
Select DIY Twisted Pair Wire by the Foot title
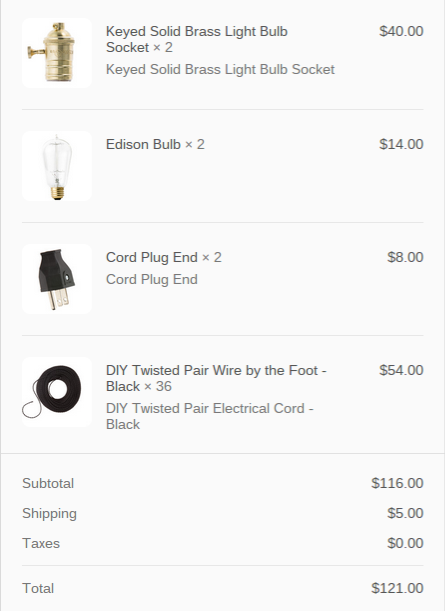(x=216, y=378)
